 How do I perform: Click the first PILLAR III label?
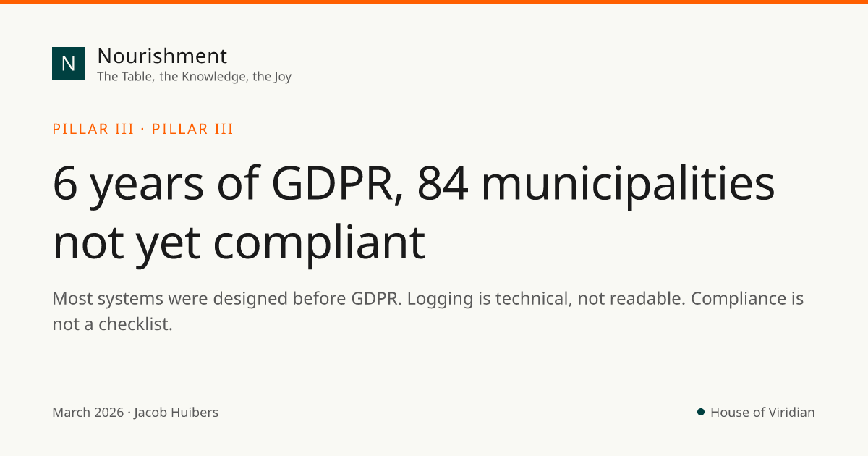tap(93, 130)
